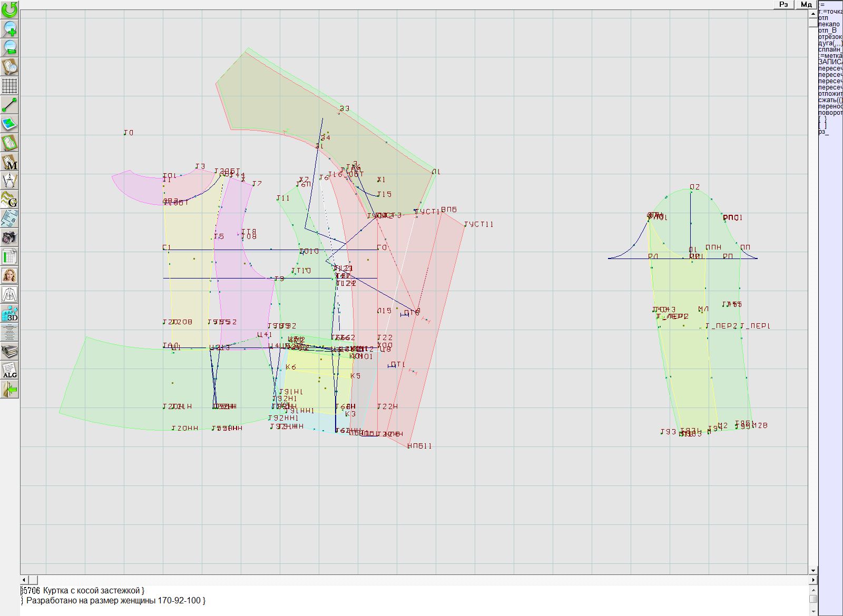
Task: Open the ALG algorithm document icon
Action: [x=9, y=370]
